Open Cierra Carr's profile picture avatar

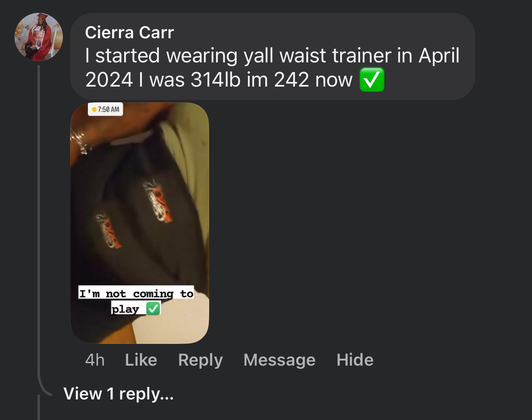(39, 37)
